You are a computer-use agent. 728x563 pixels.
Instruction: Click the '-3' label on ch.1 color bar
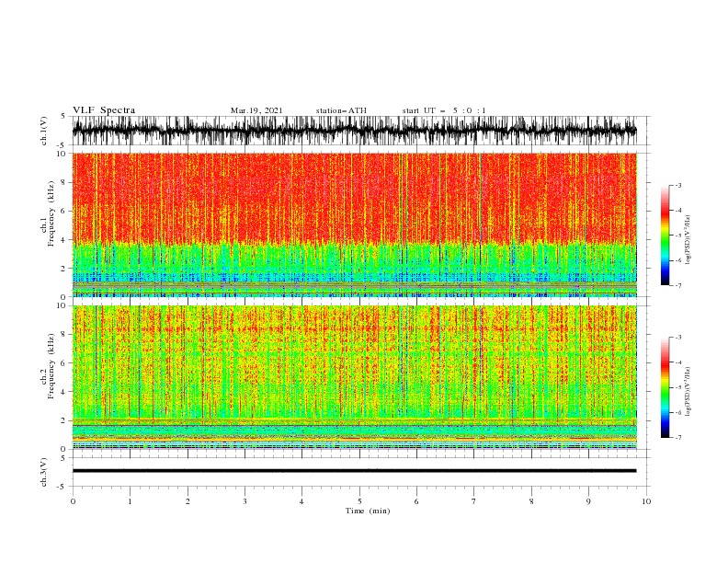[677, 185]
